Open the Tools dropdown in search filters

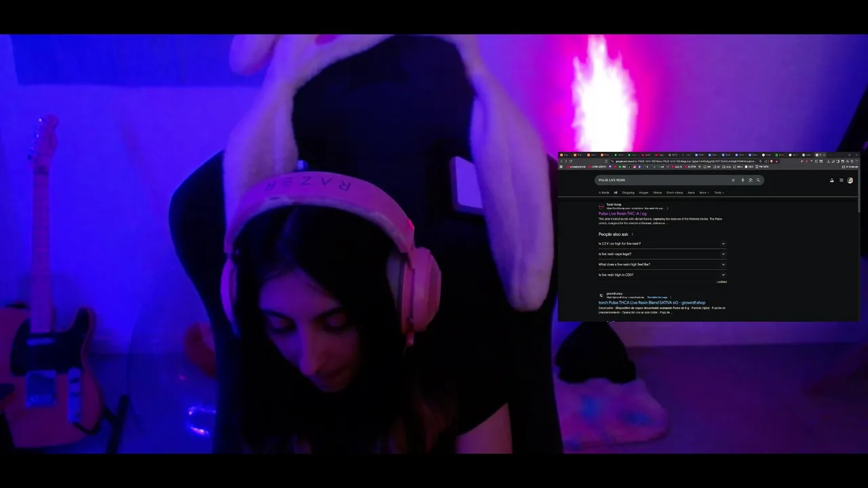(x=719, y=192)
